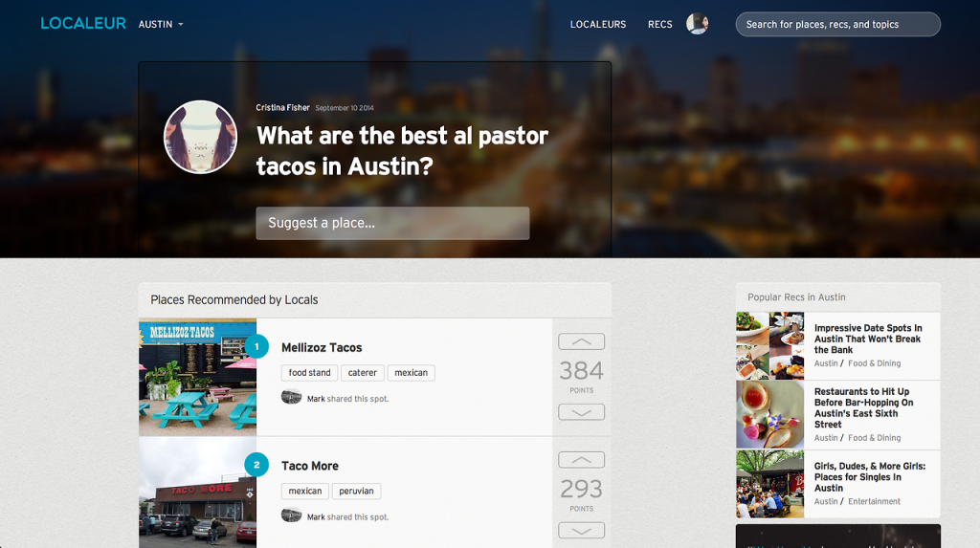Click the Popular Recs in Austin heading
This screenshot has width=980, height=548.
796,297
